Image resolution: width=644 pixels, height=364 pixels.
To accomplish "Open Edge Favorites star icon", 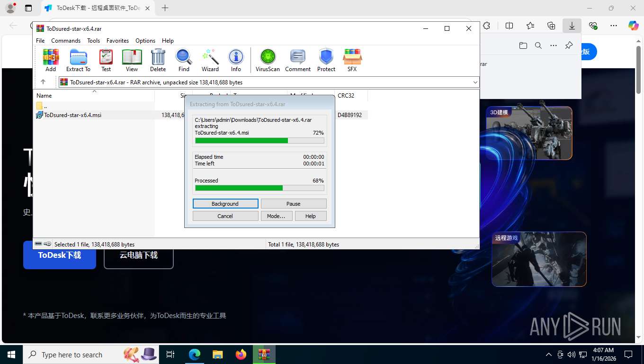I will point(530,26).
